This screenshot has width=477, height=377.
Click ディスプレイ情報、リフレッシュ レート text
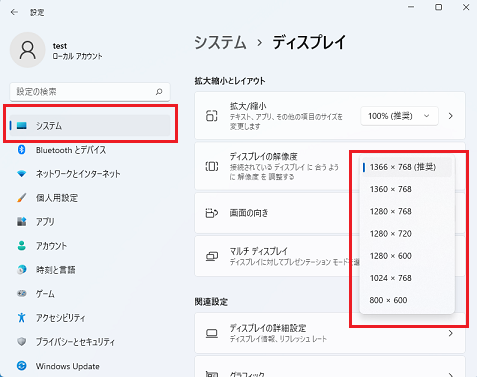[x=278, y=339]
